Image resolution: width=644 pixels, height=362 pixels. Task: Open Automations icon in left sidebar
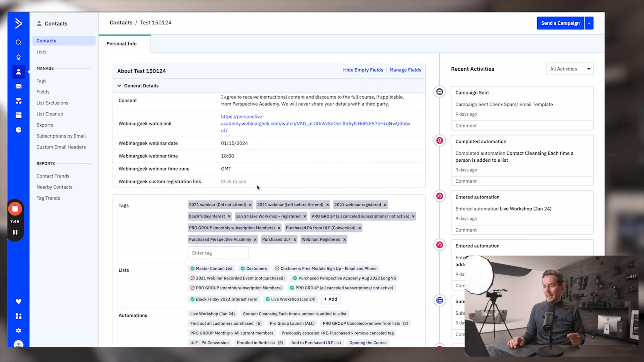pos(18,101)
